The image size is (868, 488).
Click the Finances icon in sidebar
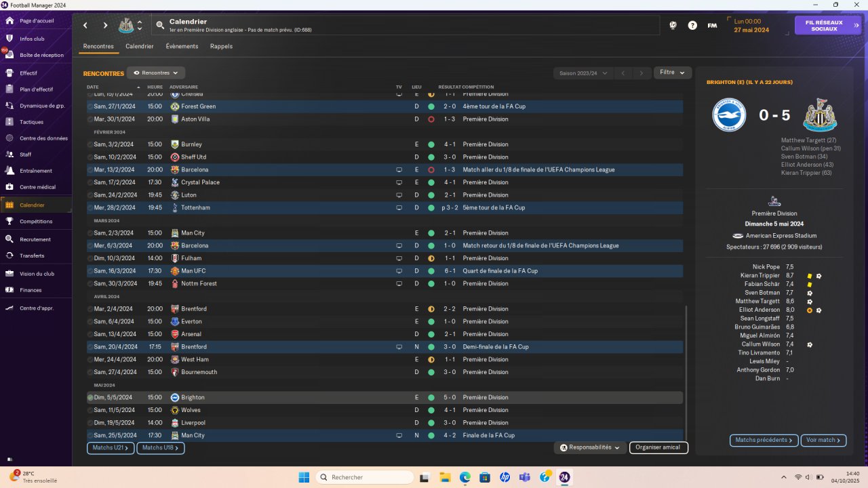[x=9, y=290]
